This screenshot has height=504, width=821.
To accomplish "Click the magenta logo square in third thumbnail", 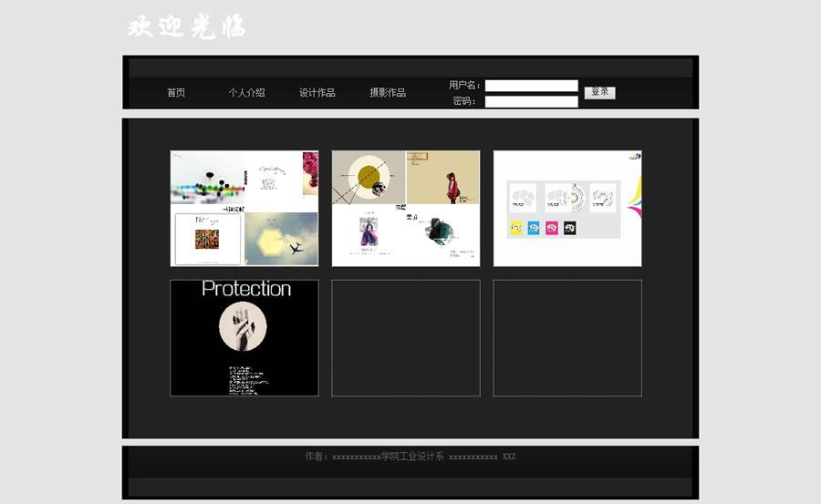I will (x=551, y=228).
